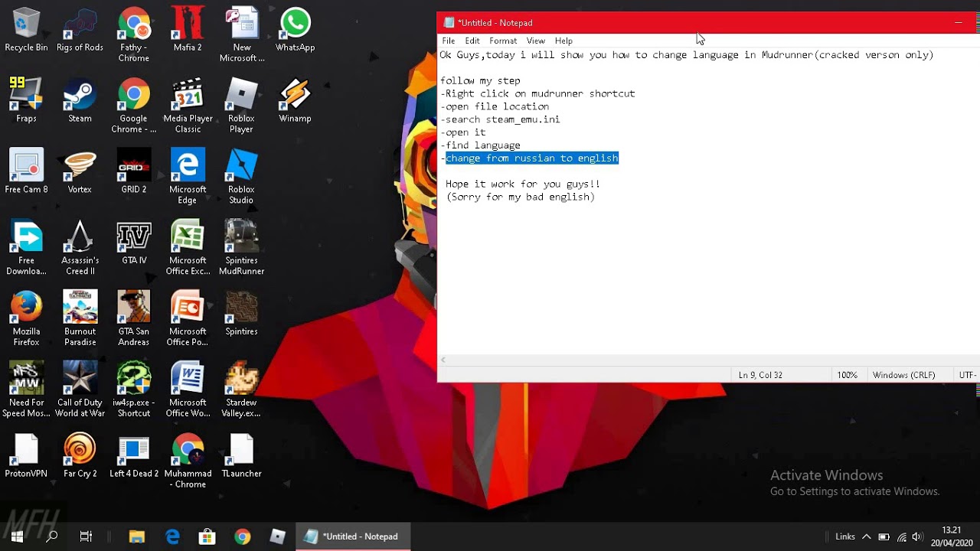The height and width of the screenshot is (551, 980).
Task: Click the Free Cam 8 icon
Action: (x=26, y=172)
